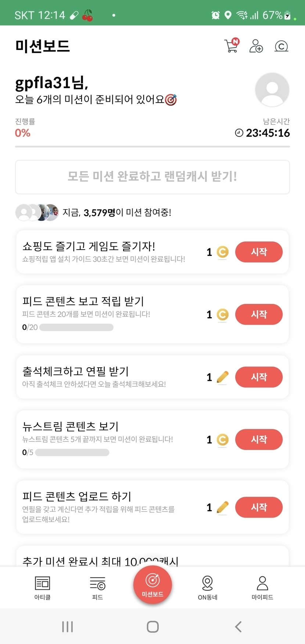Start the 뉴스트림 콘텐츠 보기 mission
Viewport: 305px width, 644px height.
(x=259, y=439)
